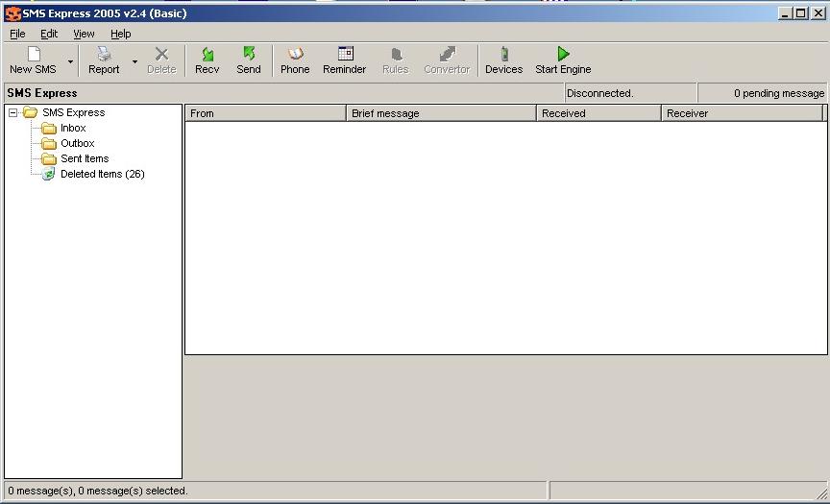Viewport: 830px width, 504px height.
Task: Click the Report printer icon
Action: (104, 54)
